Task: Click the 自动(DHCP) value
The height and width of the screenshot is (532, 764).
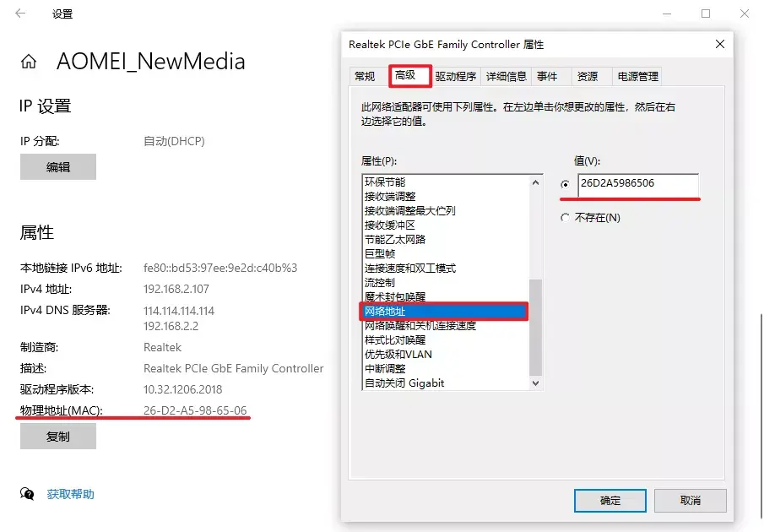Action: (174, 141)
